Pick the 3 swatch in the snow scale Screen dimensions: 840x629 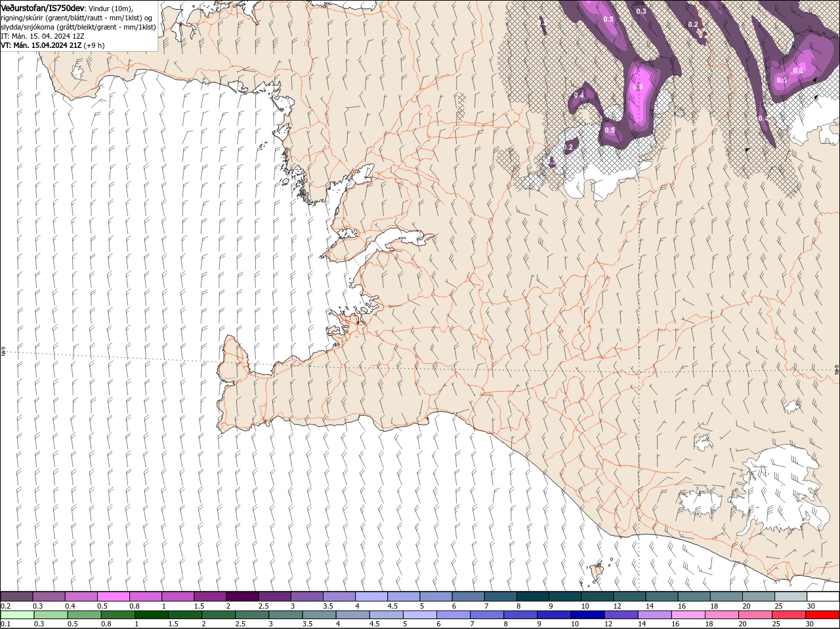pyautogui.click(x=306, y=596)
